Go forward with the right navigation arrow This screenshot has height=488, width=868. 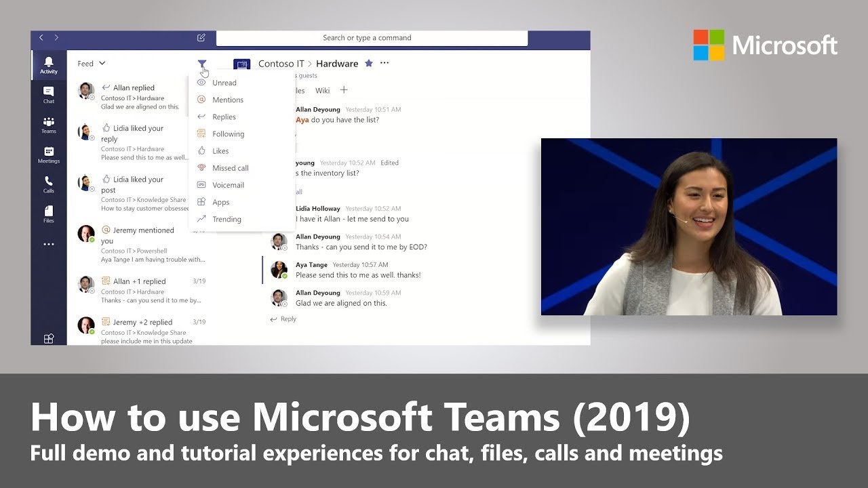pos(56,38)
